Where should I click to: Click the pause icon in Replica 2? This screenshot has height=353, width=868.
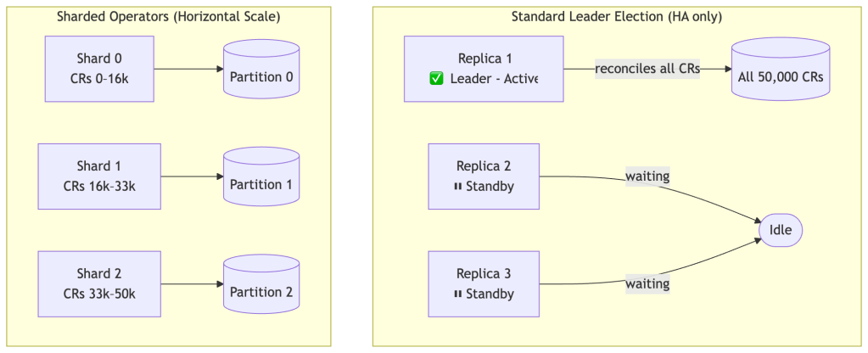coord(458,187)
